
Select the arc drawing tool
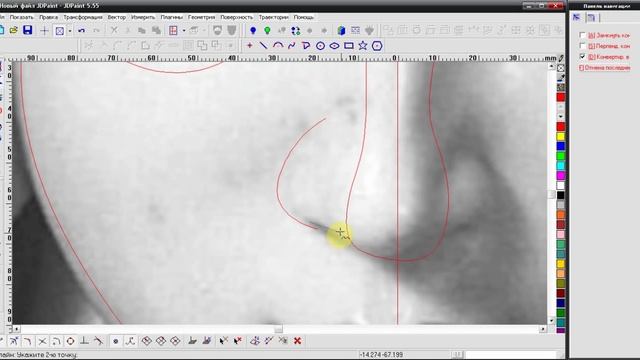[278, 46]
